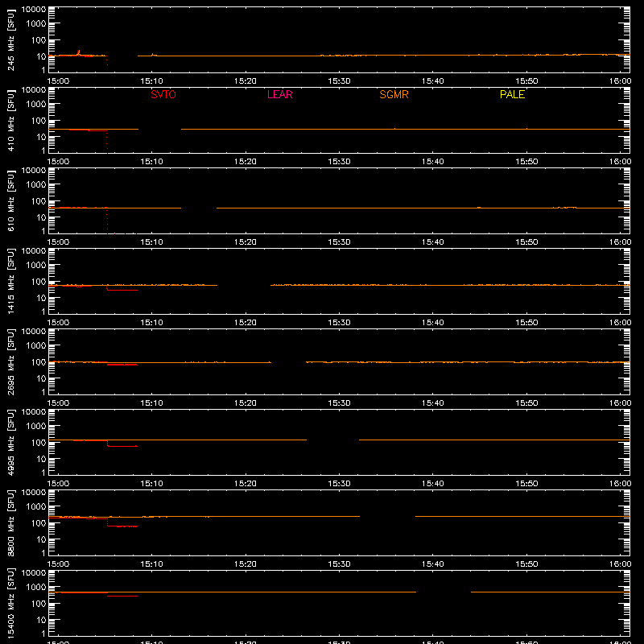Click the yellow PALE legend label

pos(512,94)
